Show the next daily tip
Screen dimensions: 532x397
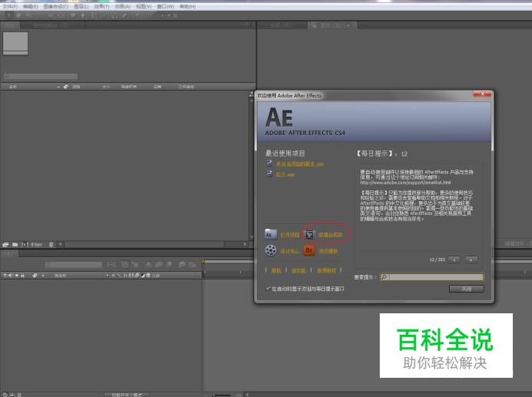tap(470, 260)
